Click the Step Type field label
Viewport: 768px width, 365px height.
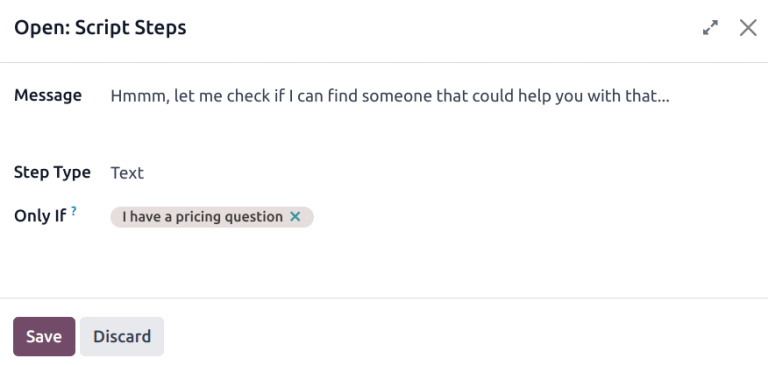point(52,172)
